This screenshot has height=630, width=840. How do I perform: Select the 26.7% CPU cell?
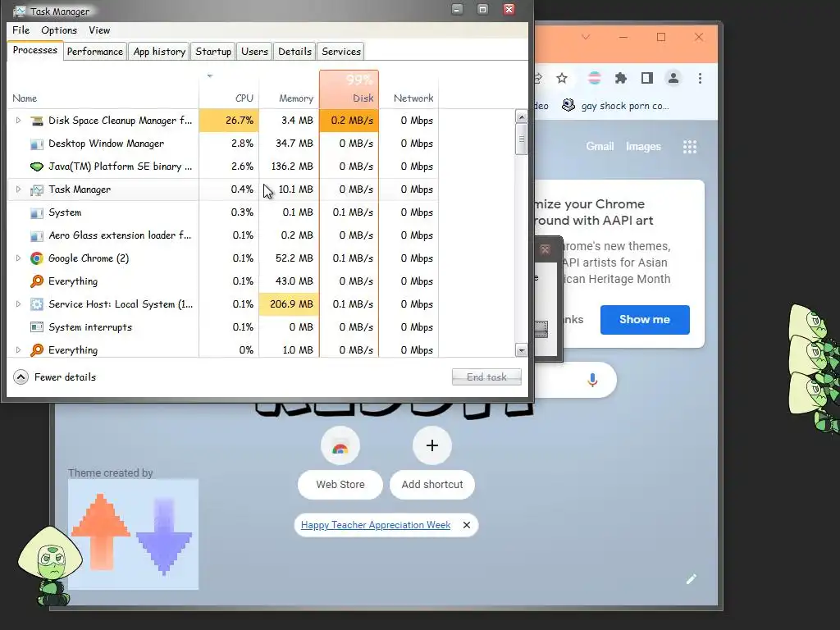click(x=229, y=121)
